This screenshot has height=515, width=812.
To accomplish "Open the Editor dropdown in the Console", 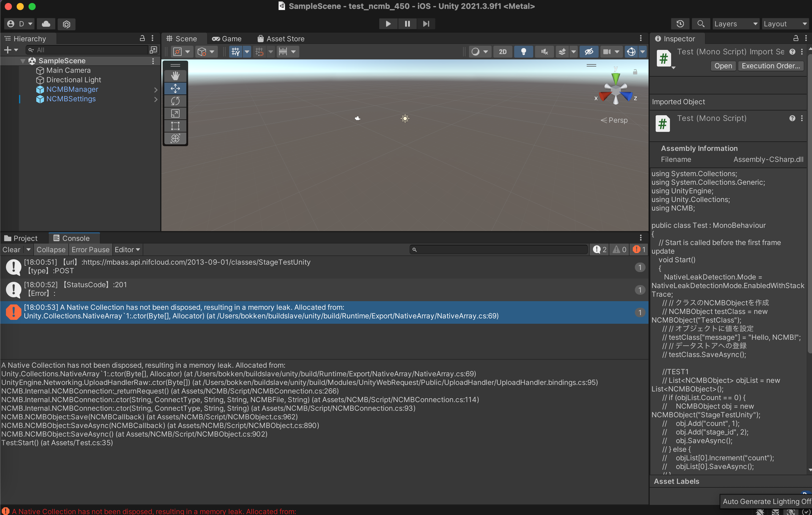I will [127, 249].
